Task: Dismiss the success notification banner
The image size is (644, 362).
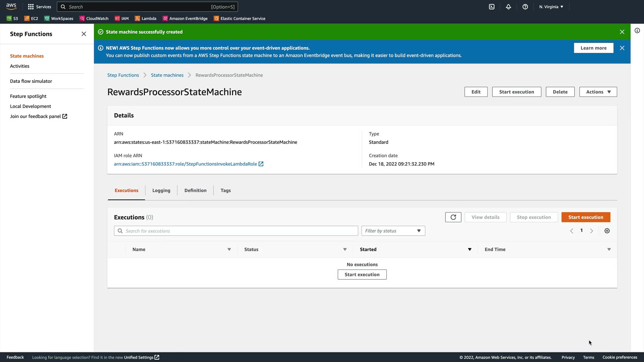Action: coord(622,32)
